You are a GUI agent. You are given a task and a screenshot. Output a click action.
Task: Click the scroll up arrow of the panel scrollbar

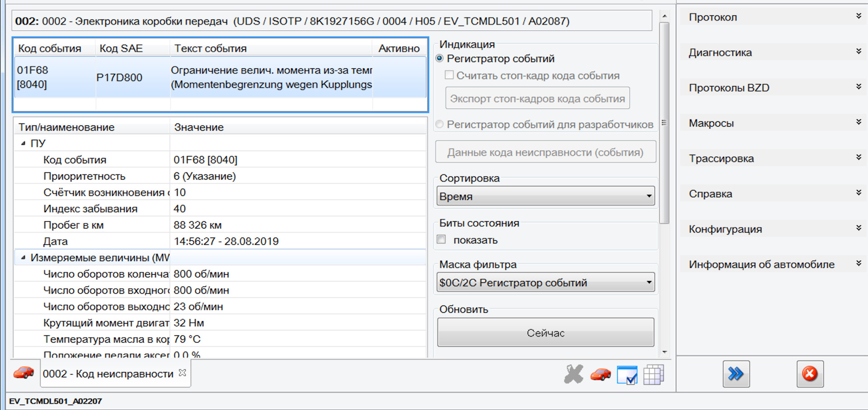click(664, 16)
